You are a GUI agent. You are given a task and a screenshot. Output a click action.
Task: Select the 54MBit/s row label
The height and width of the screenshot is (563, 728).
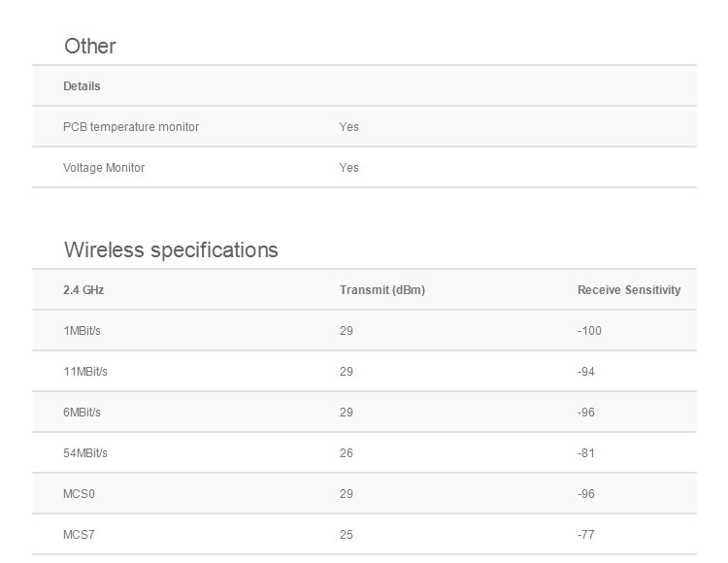click(85, 453)
